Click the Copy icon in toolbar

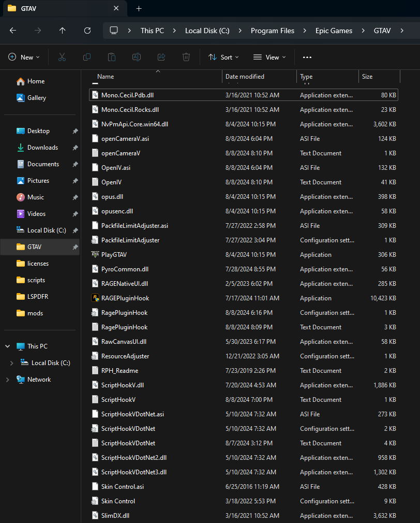(x=87, y=57)
